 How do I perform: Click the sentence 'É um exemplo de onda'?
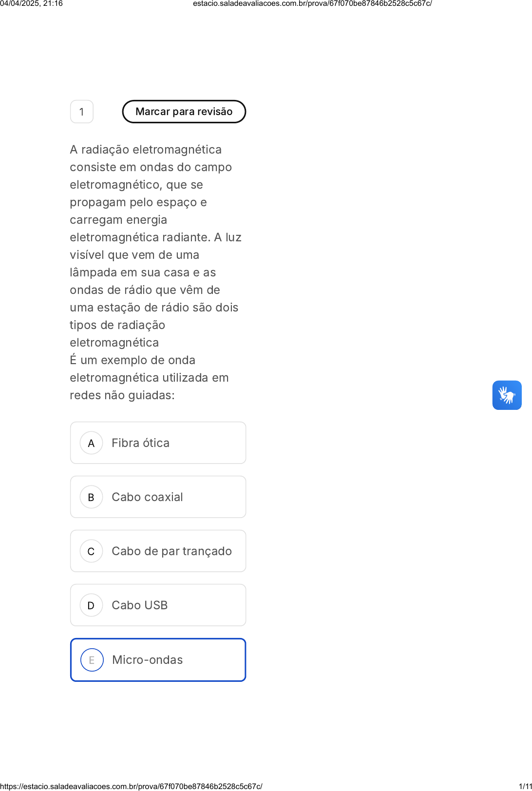133,360
